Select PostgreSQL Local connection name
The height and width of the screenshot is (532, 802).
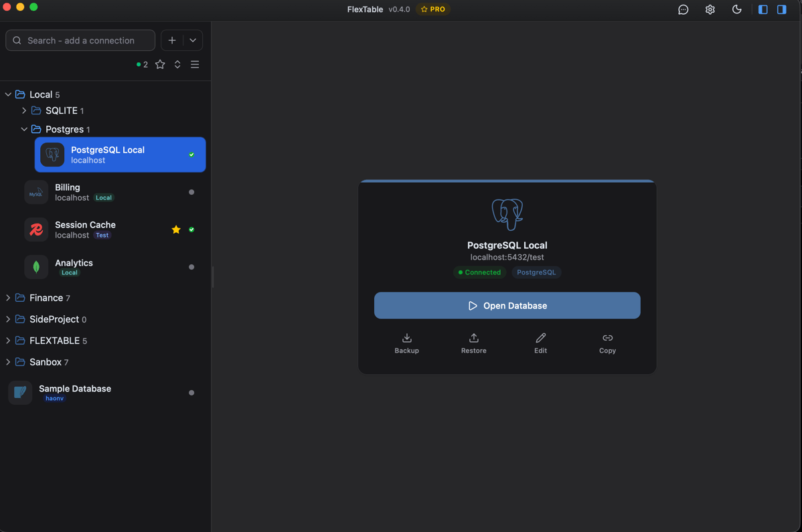click(108, 150)
